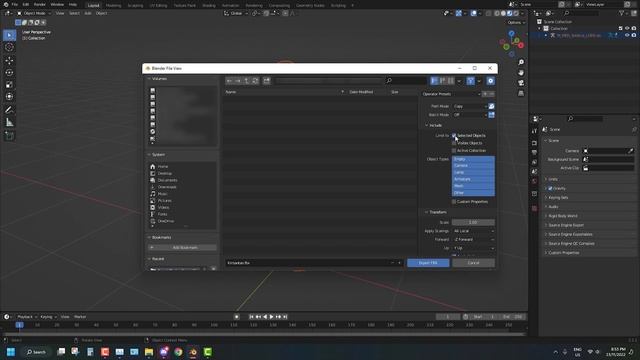Select the Rotate tool in viewport toolbar
The width and height of the screenshot is (640, 360).
[9, 73]
